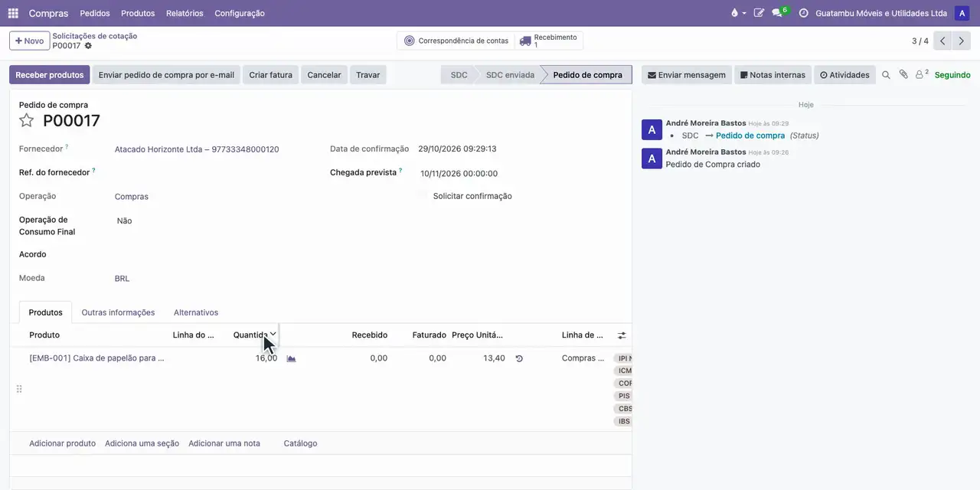This screenshot has width=980, height=490.
Task: Open Configuração menu
Action: click(240, 13)
